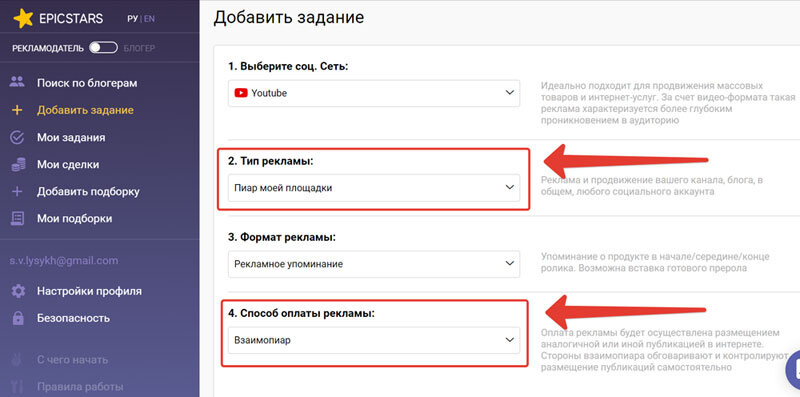
Task: Toggle the Рекламодатель/Блогер switch
Action: (x=103, y=48)
